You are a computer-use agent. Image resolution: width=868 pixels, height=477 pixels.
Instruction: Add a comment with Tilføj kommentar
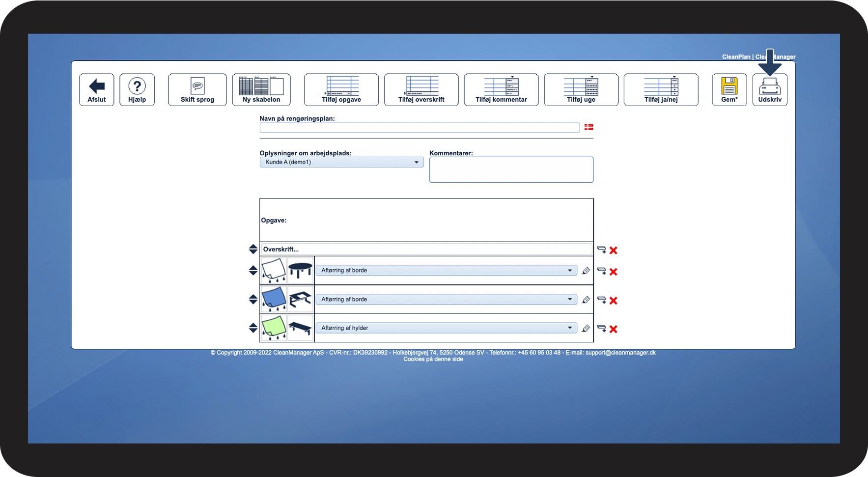[501, 89]
